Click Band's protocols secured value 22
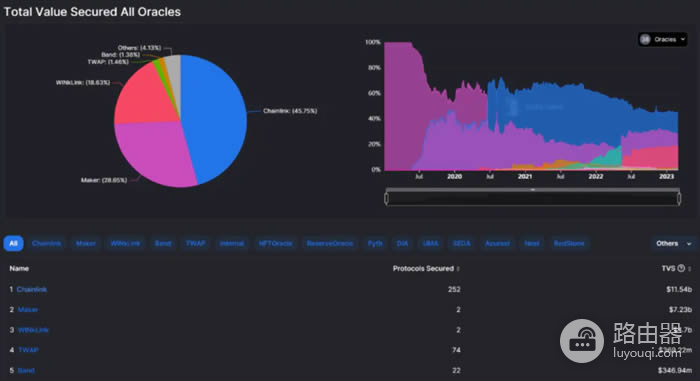The width and height of the screenshot is (700, 381). pyautogui.click(x=456, y=370)
